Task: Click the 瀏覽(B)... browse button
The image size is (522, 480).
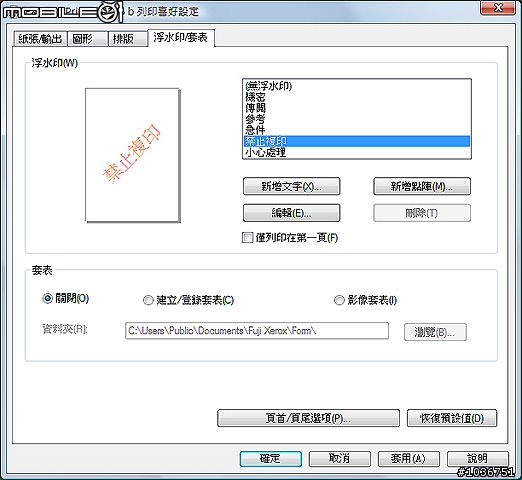Action: click(435, 332)
